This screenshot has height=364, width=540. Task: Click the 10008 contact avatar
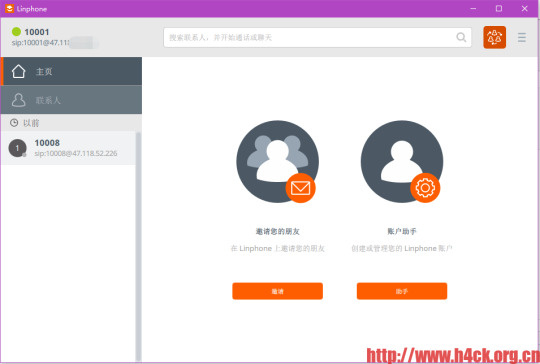(17, 148)
